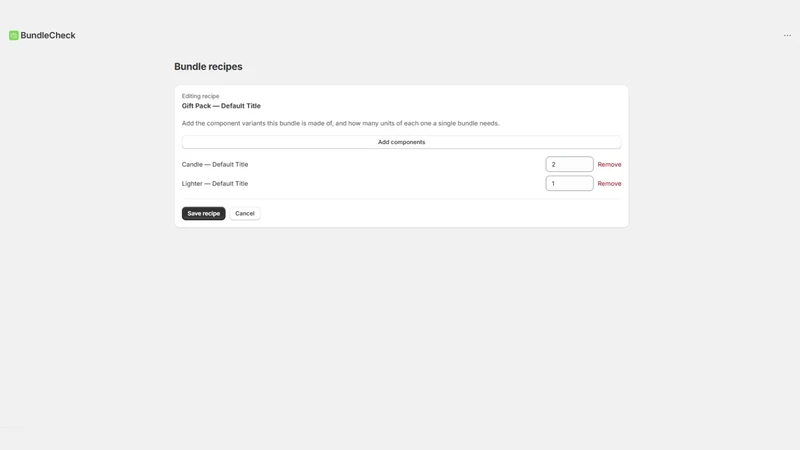
Task: Click the Bundle recipes heading
Action: tap(208, 66)
